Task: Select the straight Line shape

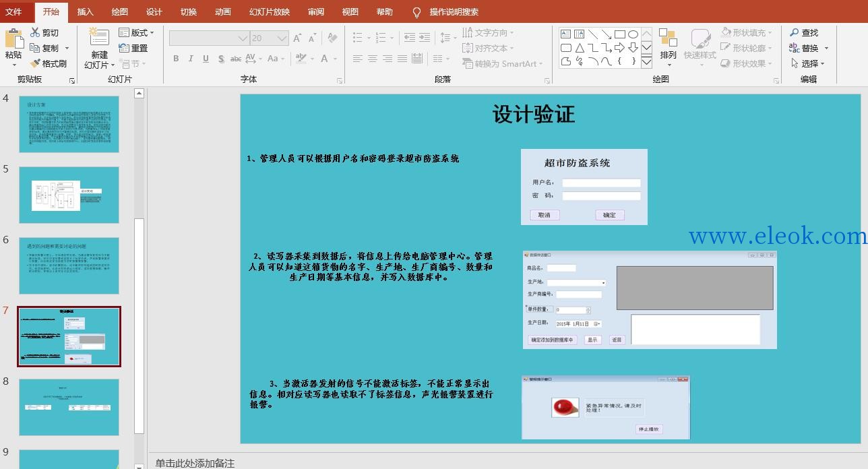Action: [593, 34]
